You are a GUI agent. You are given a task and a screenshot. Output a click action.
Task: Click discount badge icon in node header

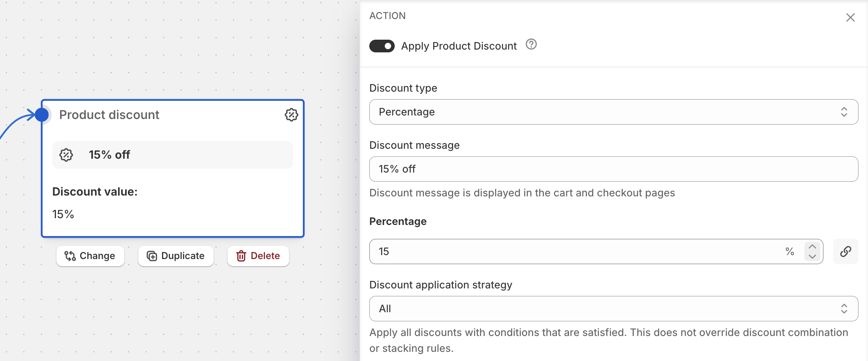291,115
